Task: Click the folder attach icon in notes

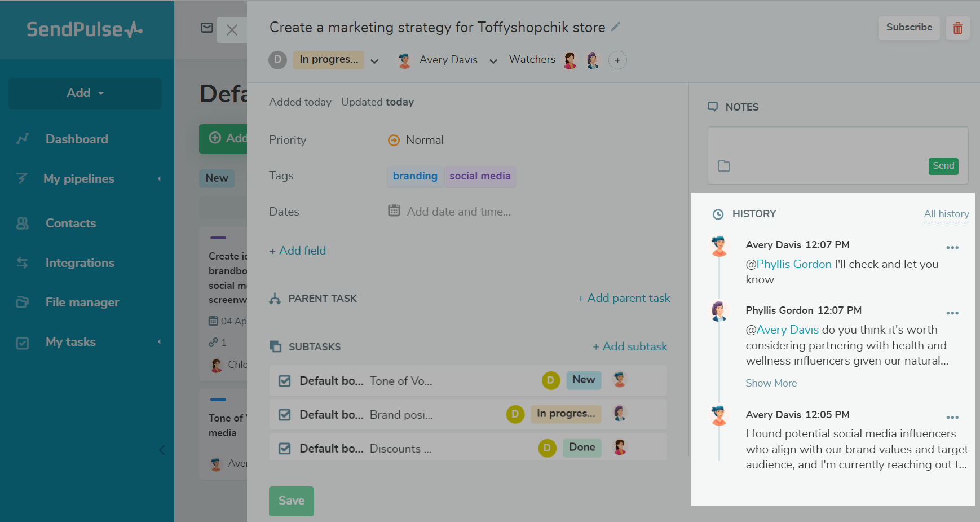Action: (x=724, y=166)
